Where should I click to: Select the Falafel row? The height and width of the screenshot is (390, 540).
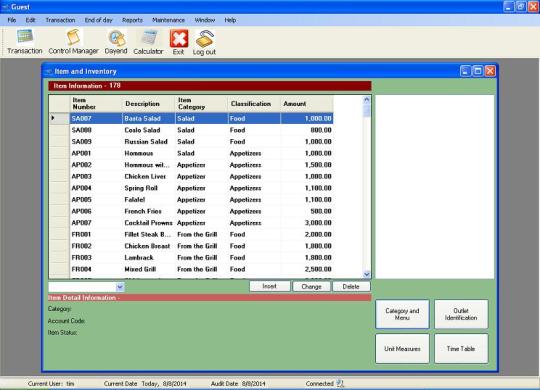point(191,199)
